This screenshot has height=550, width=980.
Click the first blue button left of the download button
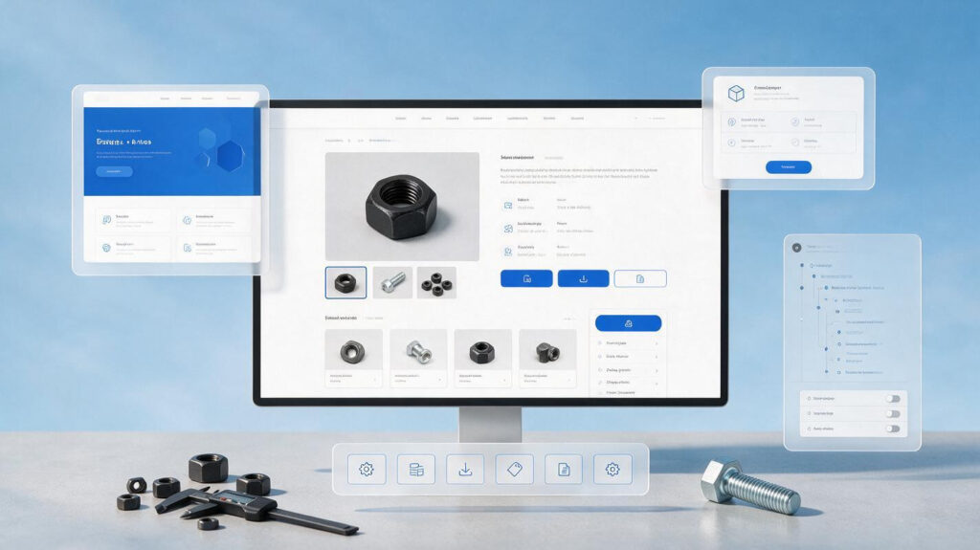526,278
